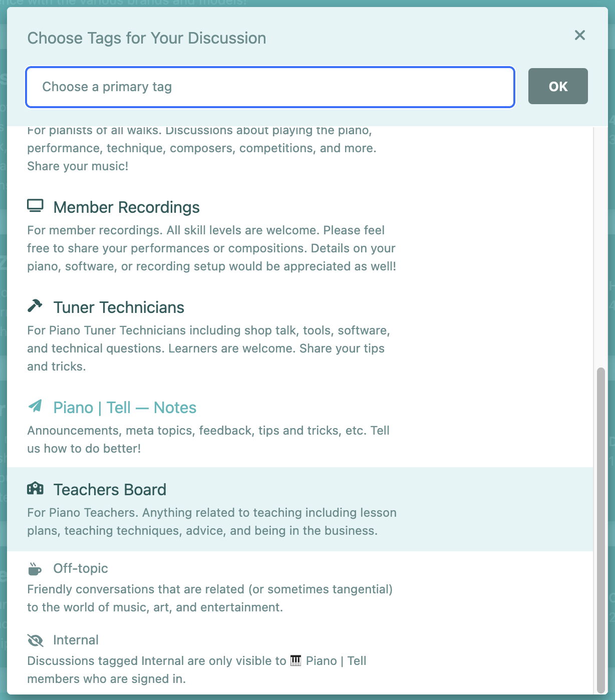This screenshot has width=615, height=700.
Task: Click the coffee mug icon for Off-topic
Action: 35,569
